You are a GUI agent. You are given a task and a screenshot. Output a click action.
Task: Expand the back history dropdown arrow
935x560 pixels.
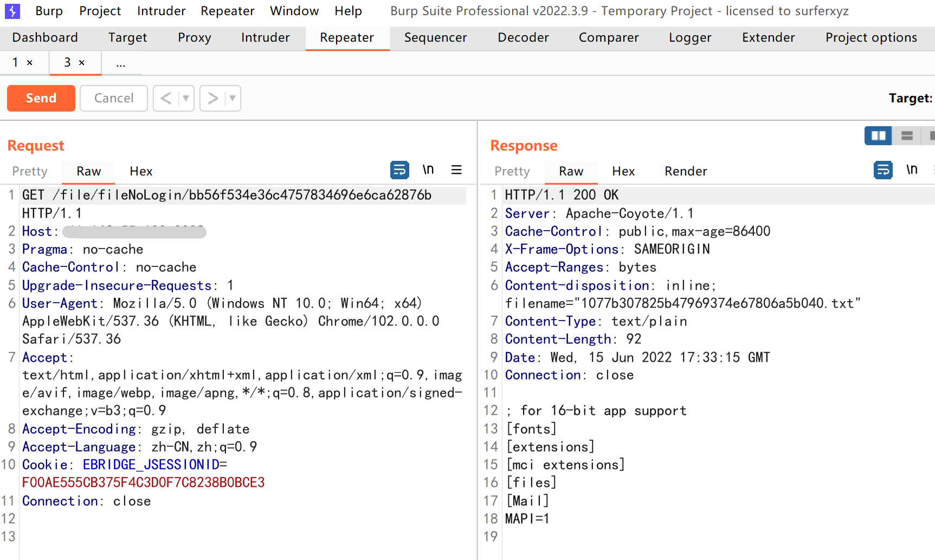[186, 98]
